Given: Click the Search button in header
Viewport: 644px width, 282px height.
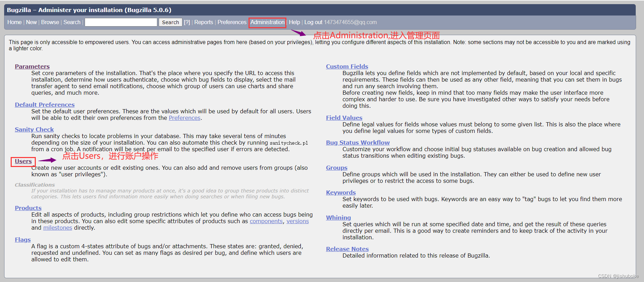Looking at the screenshot, I should 170,22.
